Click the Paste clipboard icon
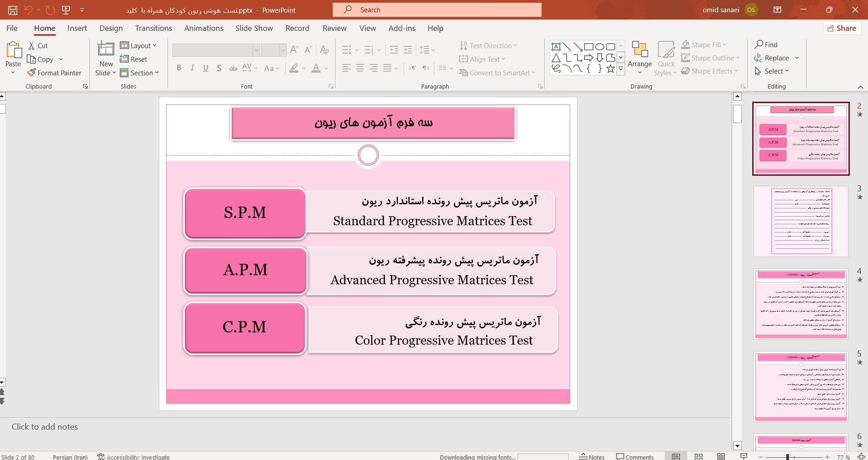 [13, 50]
